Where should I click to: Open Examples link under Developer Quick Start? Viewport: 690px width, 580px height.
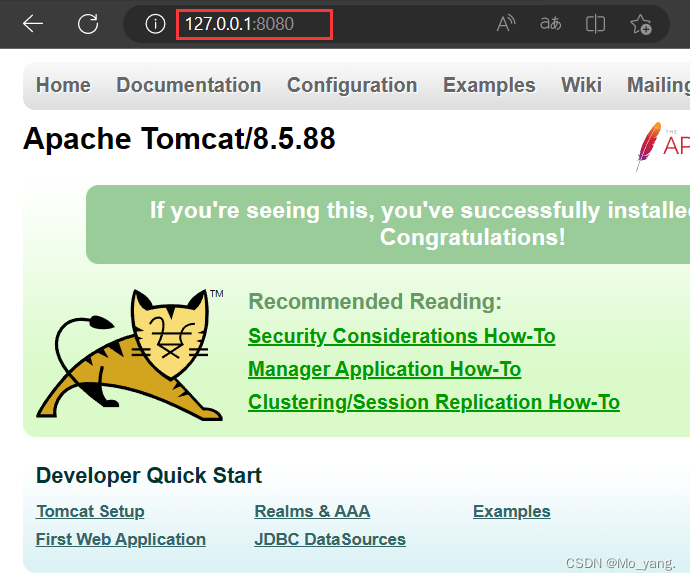click(512, 511)
